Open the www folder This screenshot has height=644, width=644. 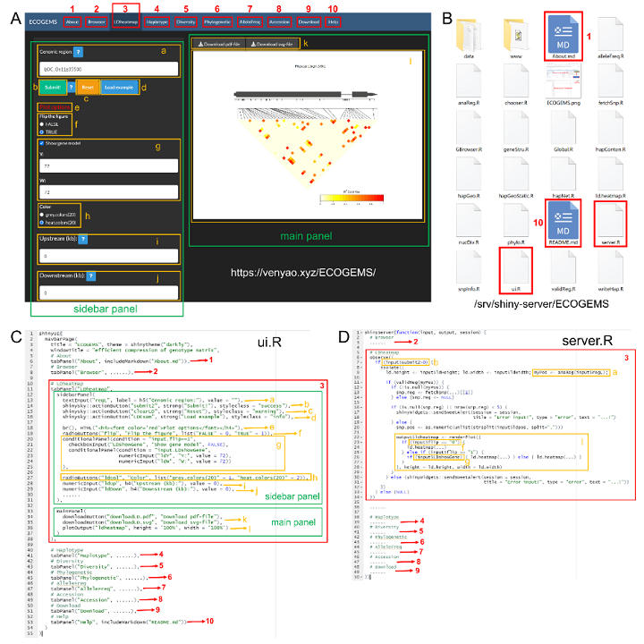pyautogui.click(x=515, y=35)
